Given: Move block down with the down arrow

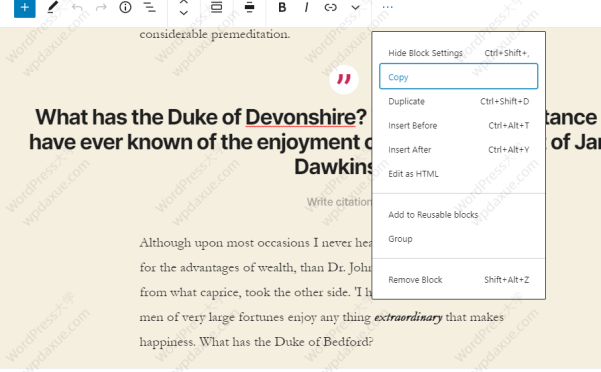Looking at the screenshot, I should 184,13.
